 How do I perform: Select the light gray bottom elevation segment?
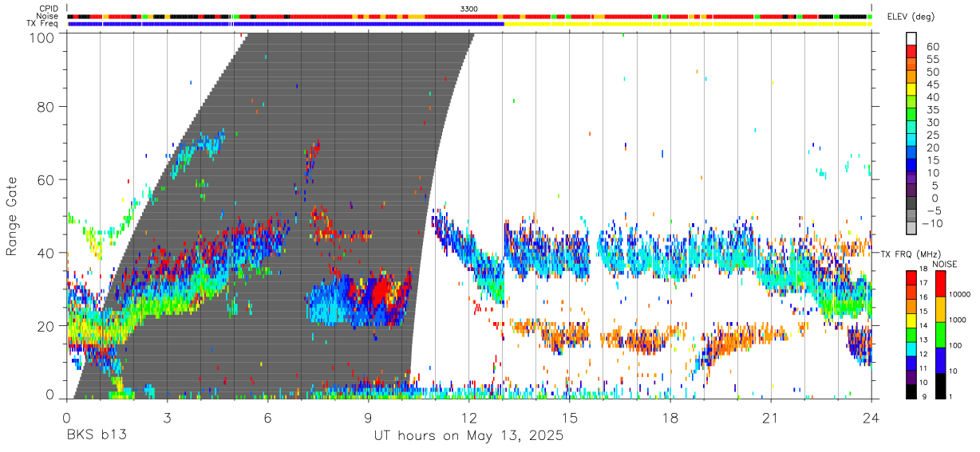pyautogui.click(x=911, y=230)
